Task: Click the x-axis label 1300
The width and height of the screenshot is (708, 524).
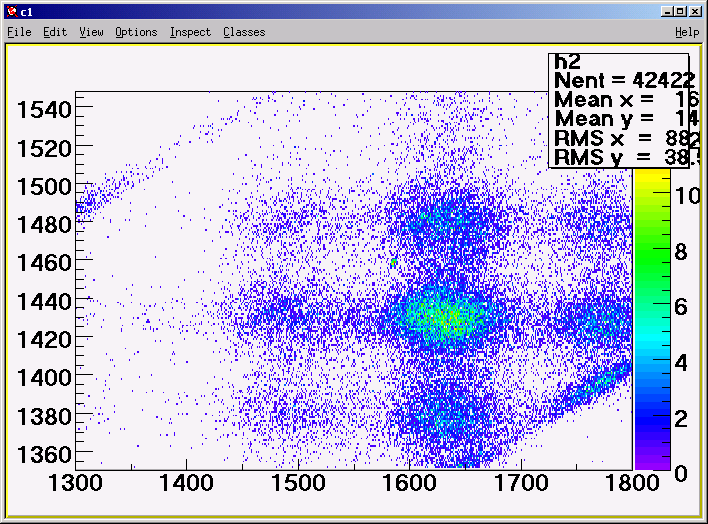Action: click(x=75, y=483)
